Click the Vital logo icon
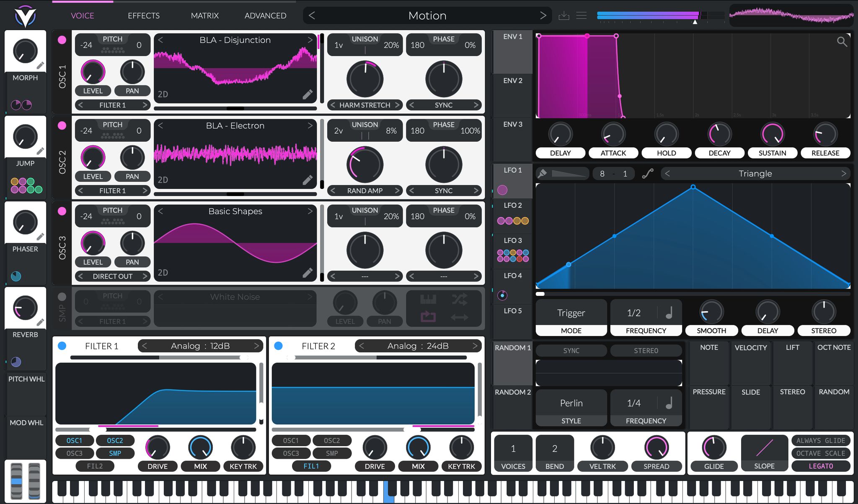The width and height of the screenshot is (858, 504). point(25,16)
